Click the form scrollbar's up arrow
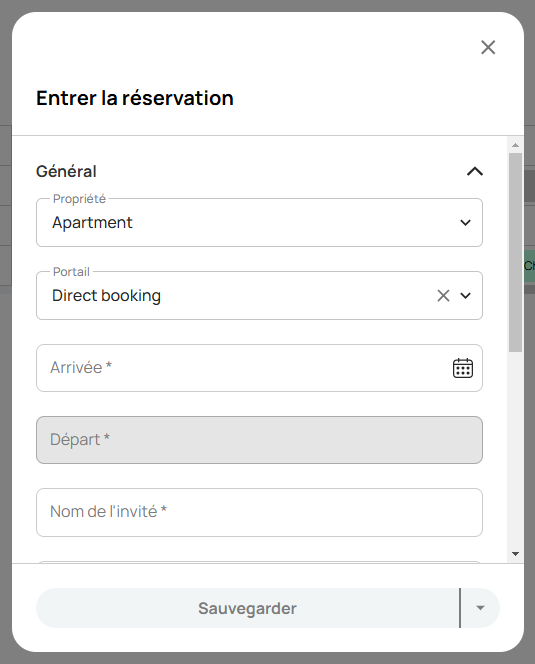The image size is (535, 664). [x=516, y=145]
